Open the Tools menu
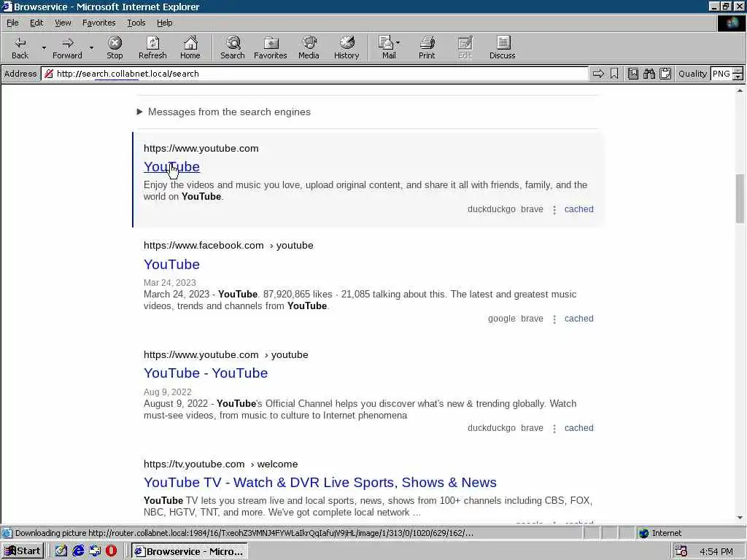 (136, 23)
